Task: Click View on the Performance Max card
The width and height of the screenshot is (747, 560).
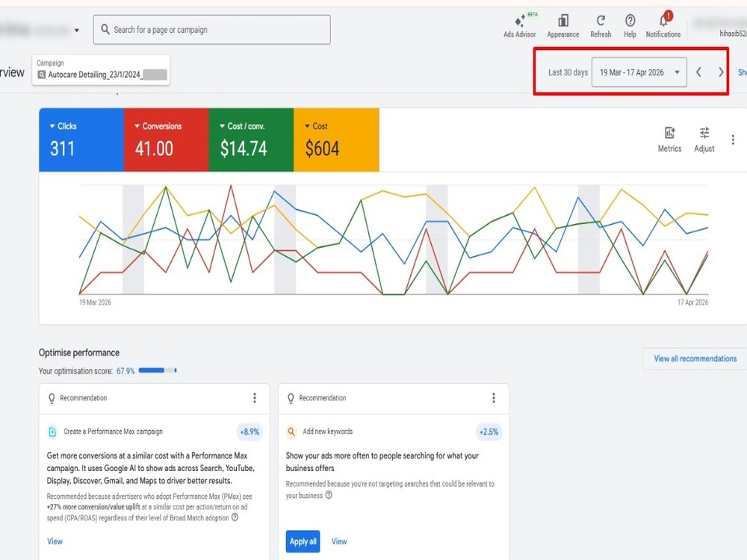Action: tap(55, 541)
